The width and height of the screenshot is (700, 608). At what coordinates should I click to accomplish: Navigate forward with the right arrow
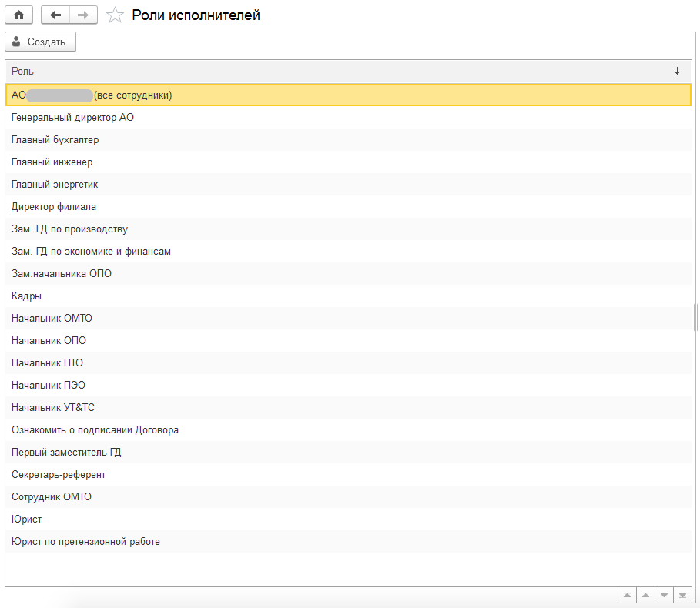point(83,15)
